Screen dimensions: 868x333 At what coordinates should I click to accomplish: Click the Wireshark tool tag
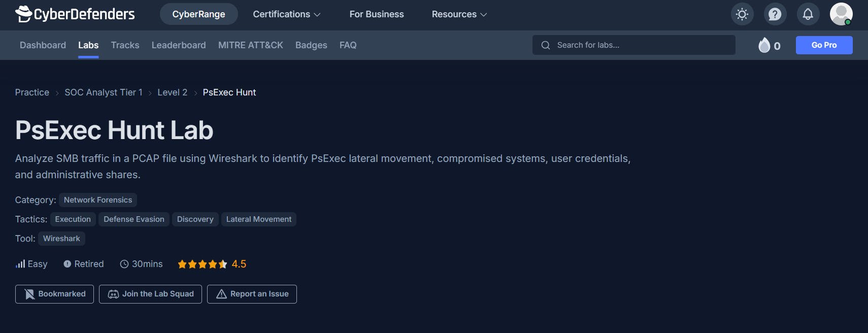pyautogui.click(x=61, y=239)
